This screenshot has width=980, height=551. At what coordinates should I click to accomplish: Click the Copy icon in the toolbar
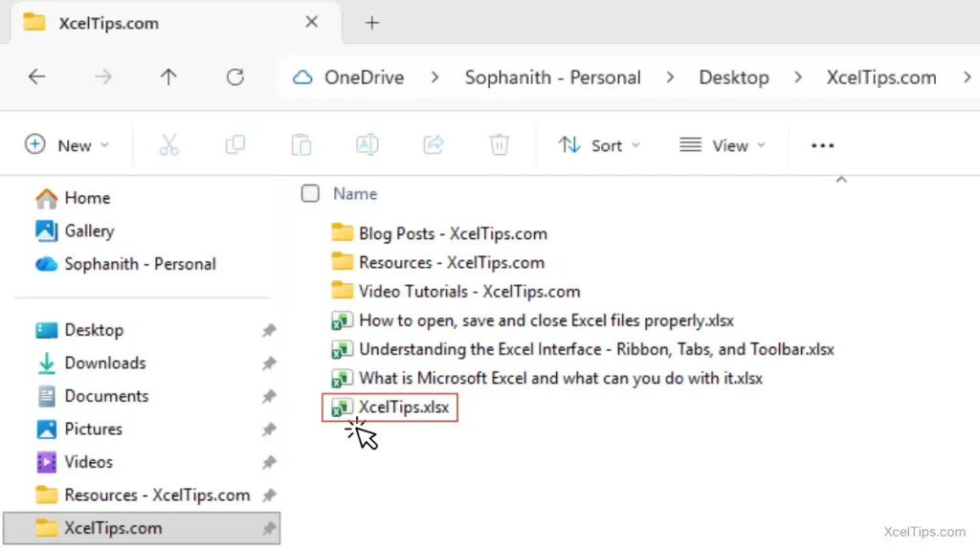234,144
